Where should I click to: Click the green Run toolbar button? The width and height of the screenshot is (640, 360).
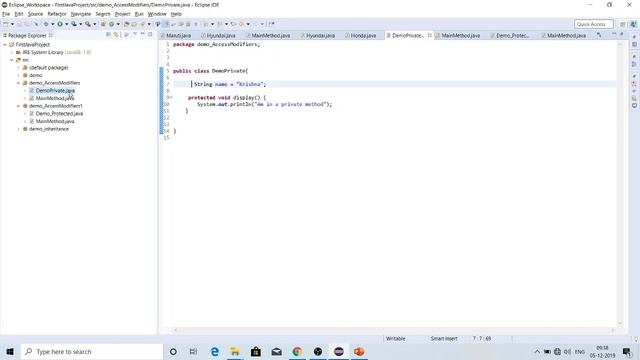60,24
